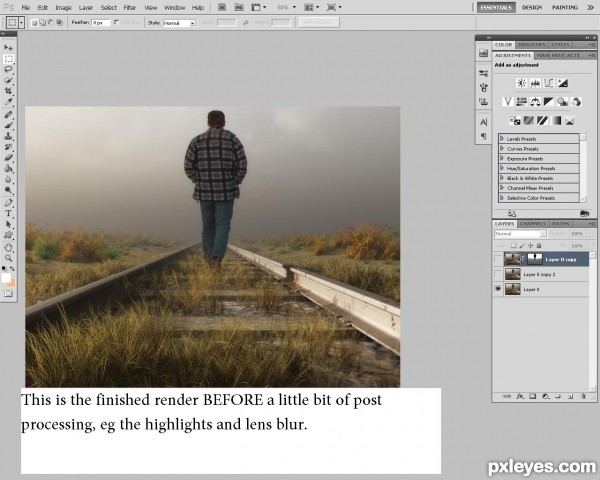Expand Selective Color Presets

502,198
